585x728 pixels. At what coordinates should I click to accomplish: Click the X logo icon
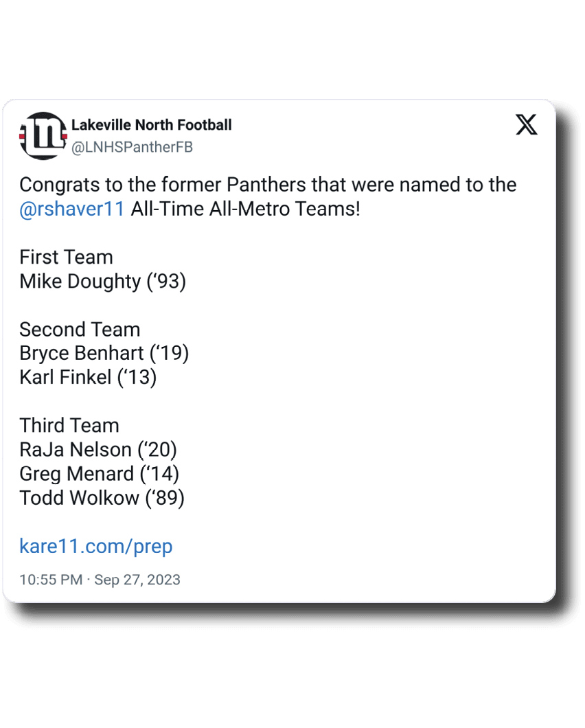[x=527, y=125]
